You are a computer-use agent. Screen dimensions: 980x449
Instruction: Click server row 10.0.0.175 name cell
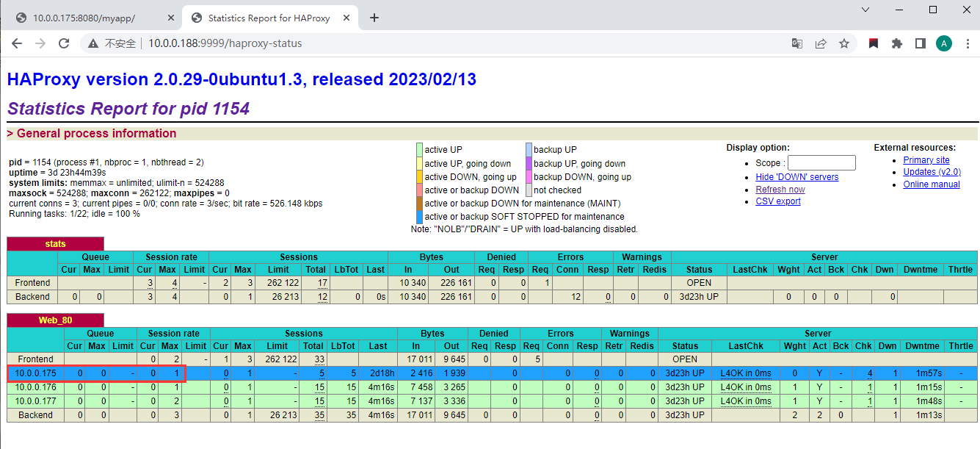[x=36, y=373]
